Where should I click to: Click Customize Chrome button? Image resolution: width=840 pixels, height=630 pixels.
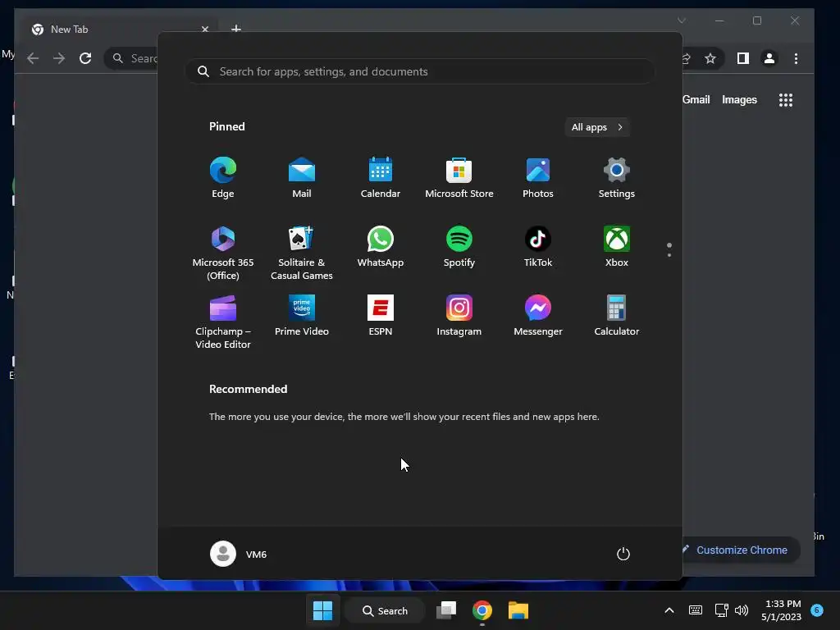click(742, 550)
